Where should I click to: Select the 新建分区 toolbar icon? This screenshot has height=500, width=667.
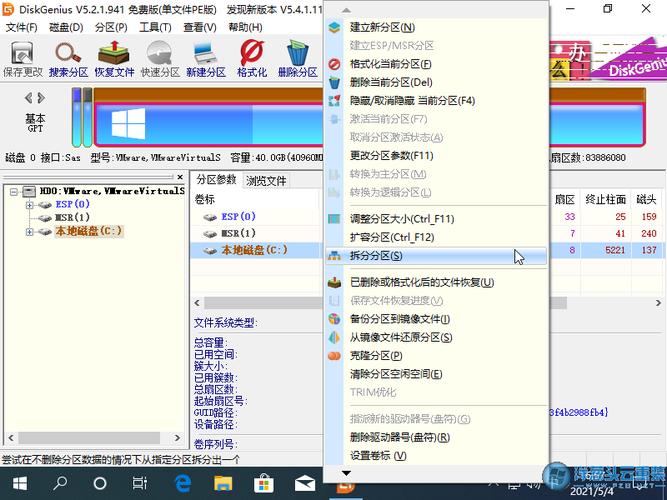[206, 59]
